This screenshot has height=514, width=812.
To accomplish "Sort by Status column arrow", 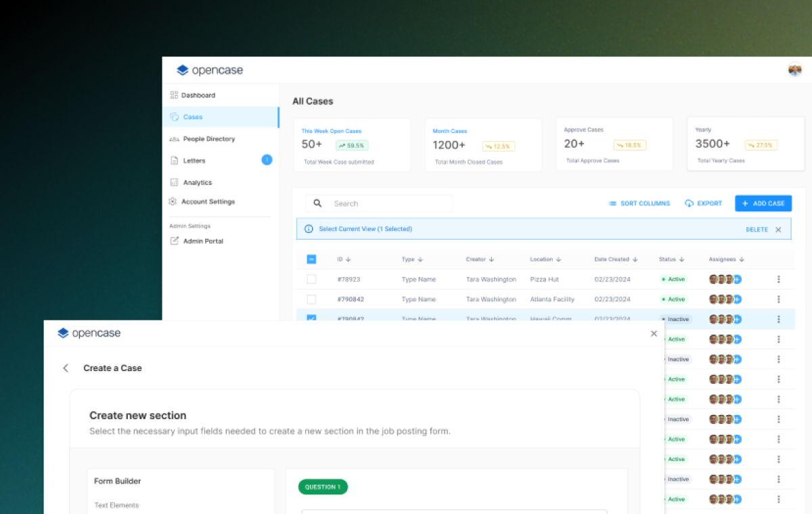I will (681, 259).
